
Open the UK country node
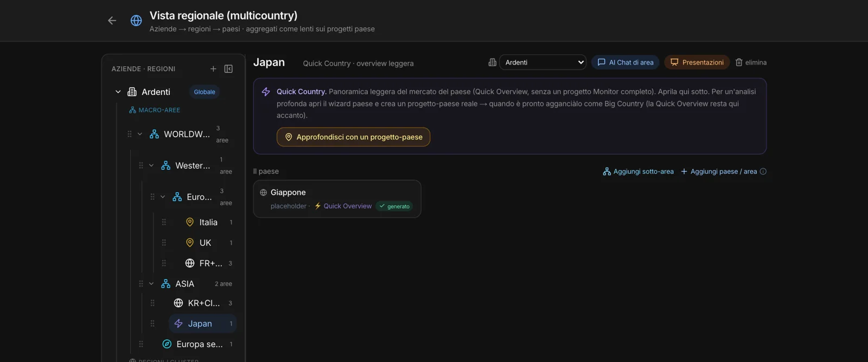(x=205, y=243)
